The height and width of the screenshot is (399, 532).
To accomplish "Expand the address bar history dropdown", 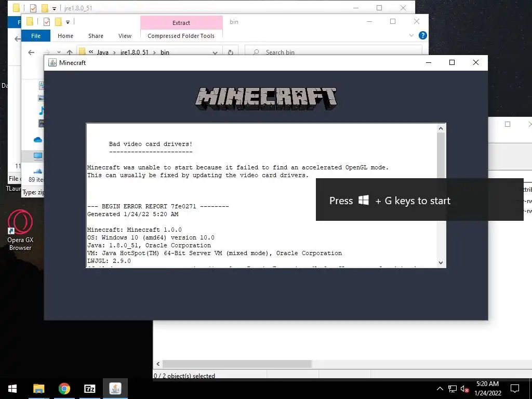I will tap(215, 52).
